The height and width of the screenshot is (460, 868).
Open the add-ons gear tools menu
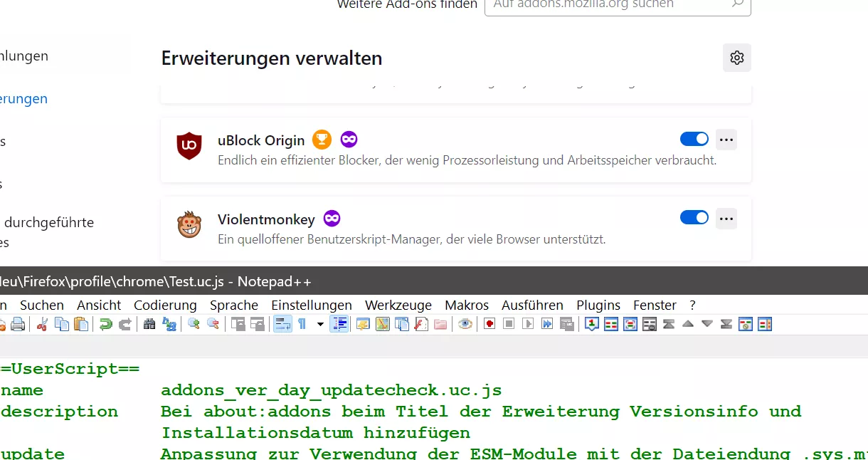737,58
